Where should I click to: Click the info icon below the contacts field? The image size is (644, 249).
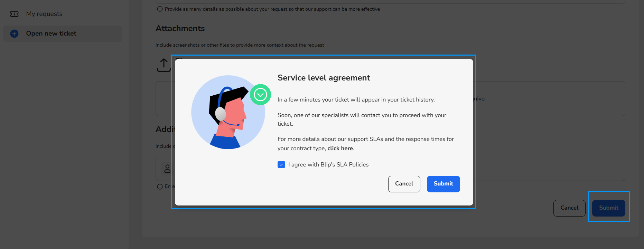(x=160, y=186)
